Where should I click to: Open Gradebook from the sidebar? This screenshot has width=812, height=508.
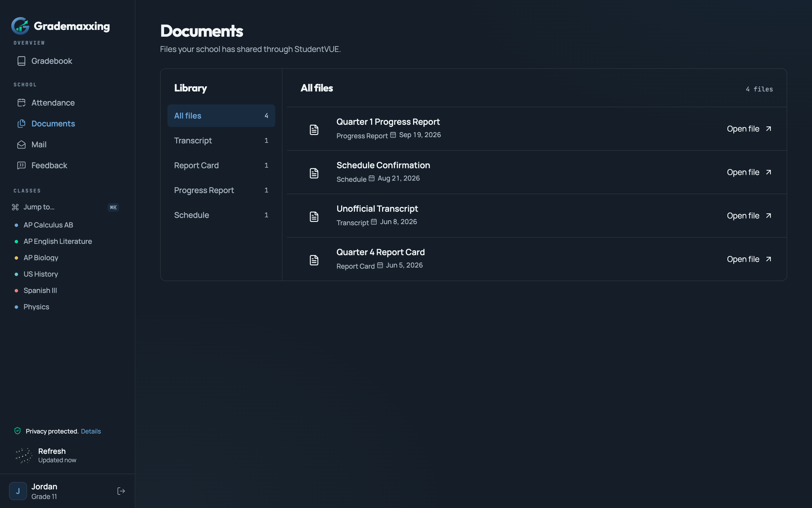67,61
